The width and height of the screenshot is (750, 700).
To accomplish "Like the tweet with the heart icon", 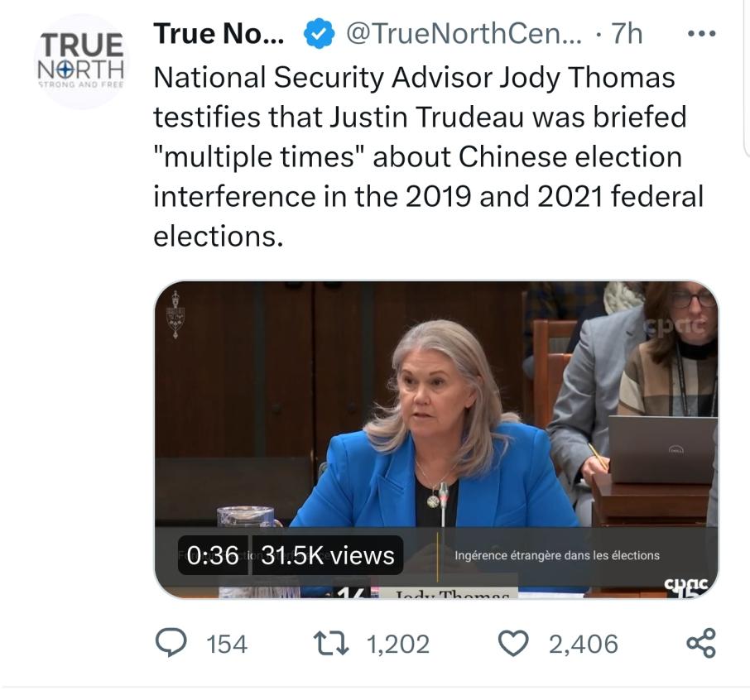I will [x=515, y=643].
